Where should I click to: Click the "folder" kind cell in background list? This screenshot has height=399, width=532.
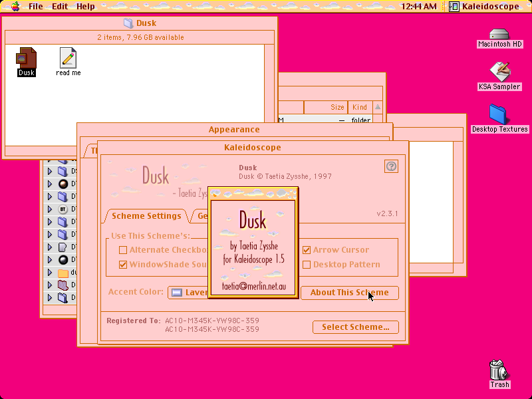click(x=360, y=120)
